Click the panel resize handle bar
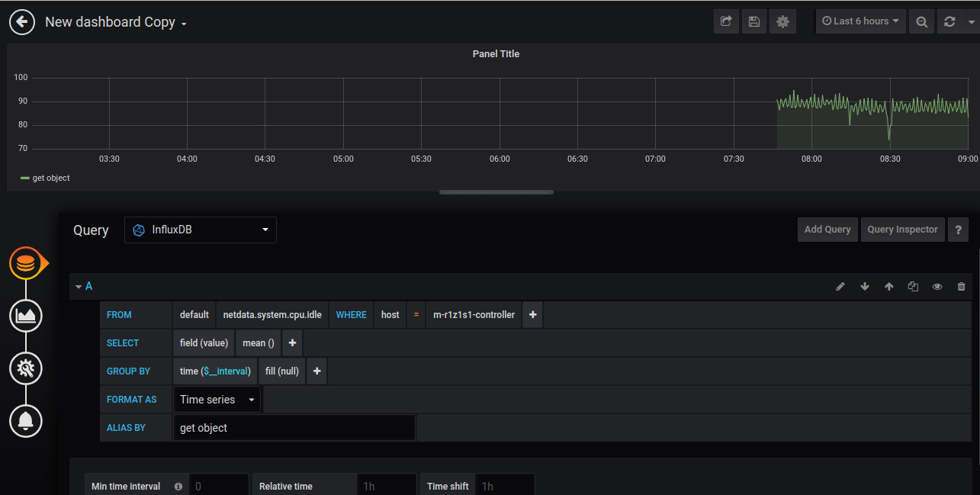Screen dimensions: 980x495 (496, 192)
